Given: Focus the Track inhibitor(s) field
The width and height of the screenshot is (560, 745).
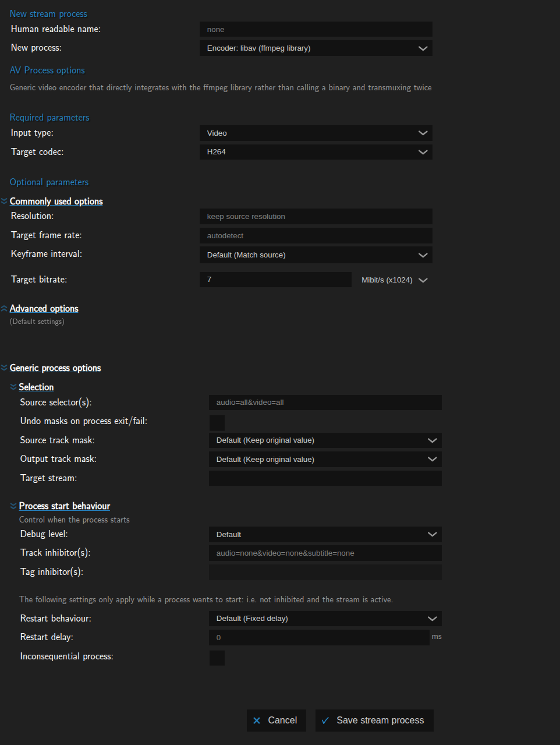Looking at the screenshot, I should click(325, 553).
